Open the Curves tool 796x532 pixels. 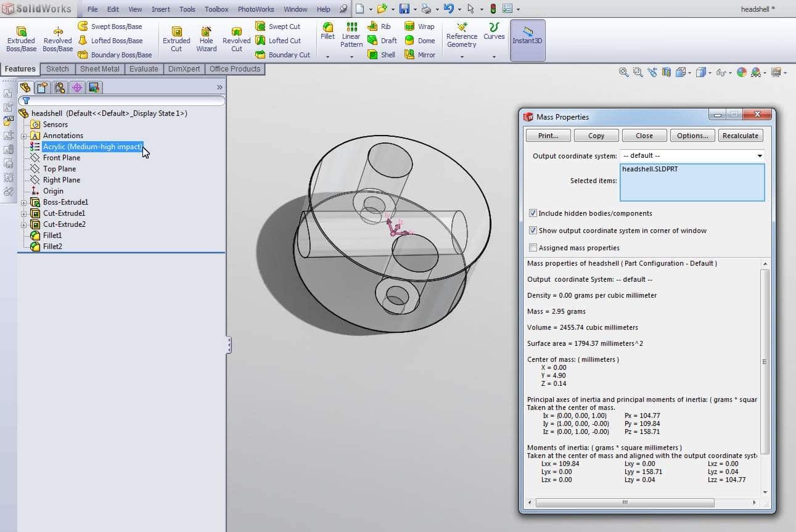(x=494, y=31)
